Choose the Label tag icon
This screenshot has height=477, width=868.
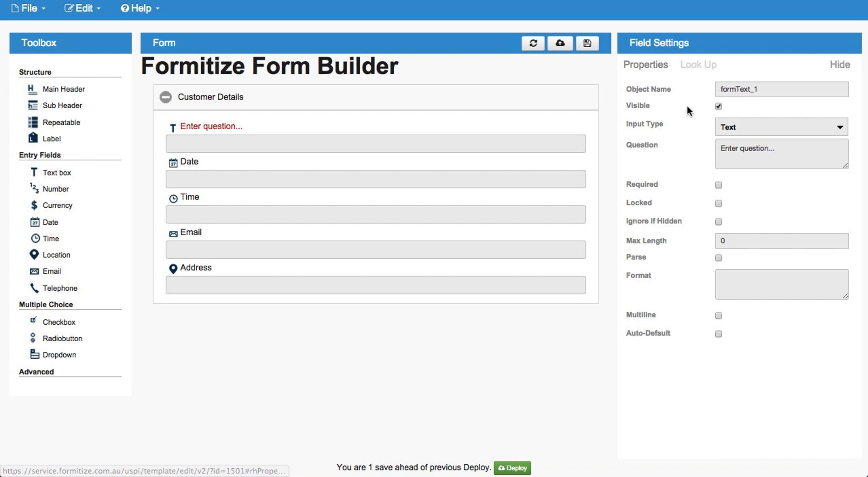click(33, 138)
